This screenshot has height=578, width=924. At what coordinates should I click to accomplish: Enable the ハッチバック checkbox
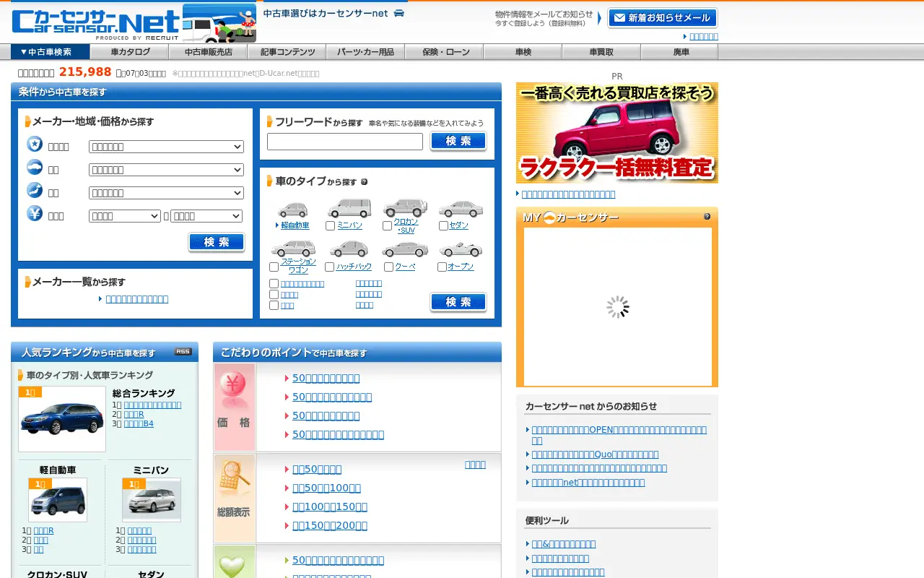[x=330, y=267]
